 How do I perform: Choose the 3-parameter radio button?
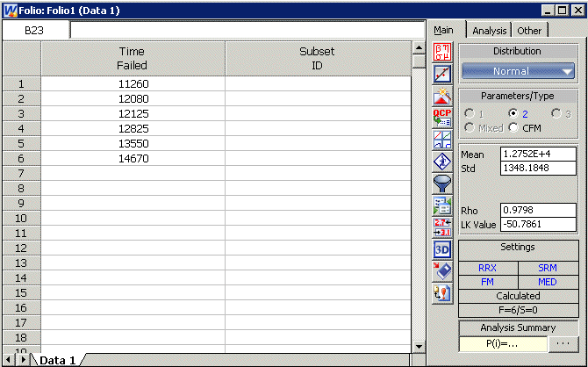click(x=556, y=114)
